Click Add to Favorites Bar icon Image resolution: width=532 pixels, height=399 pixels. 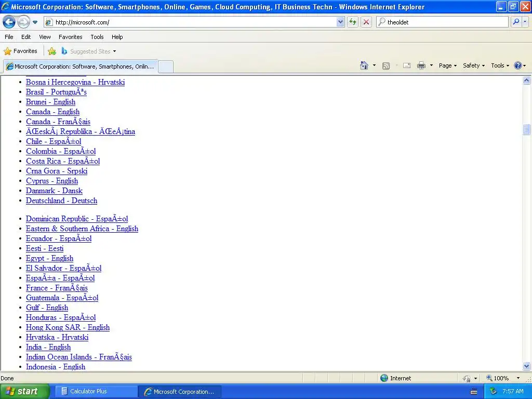tap(52, 51)
